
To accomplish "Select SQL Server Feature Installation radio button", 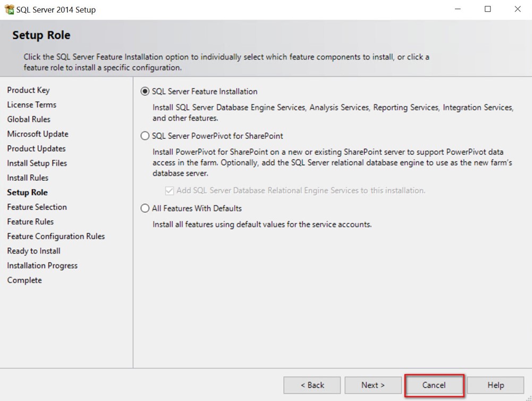I will [145, 91].
